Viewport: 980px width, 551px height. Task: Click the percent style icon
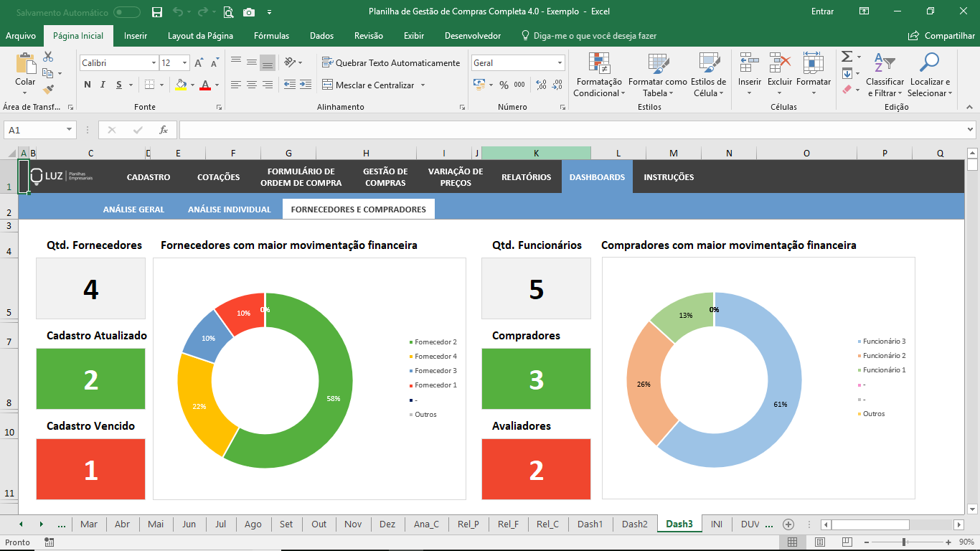point(504,85)
